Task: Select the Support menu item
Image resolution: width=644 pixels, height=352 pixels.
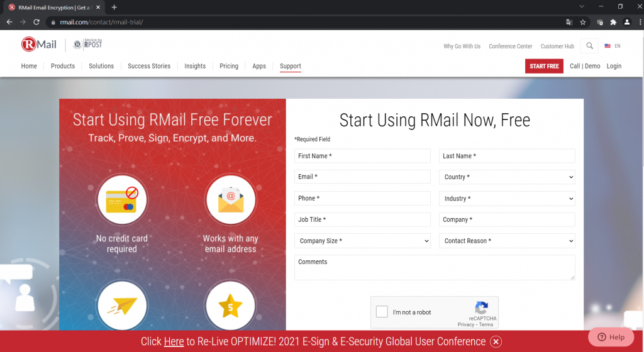Action: coord(291,66)
